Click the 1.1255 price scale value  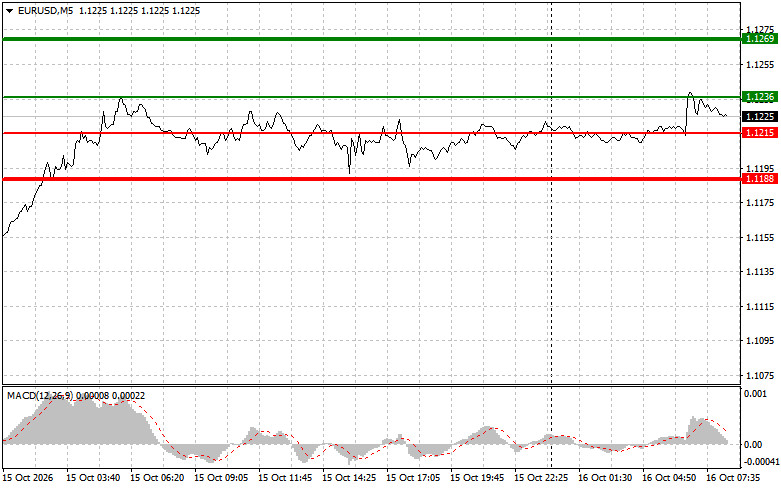pyautogui.click(x=760, y=65)
